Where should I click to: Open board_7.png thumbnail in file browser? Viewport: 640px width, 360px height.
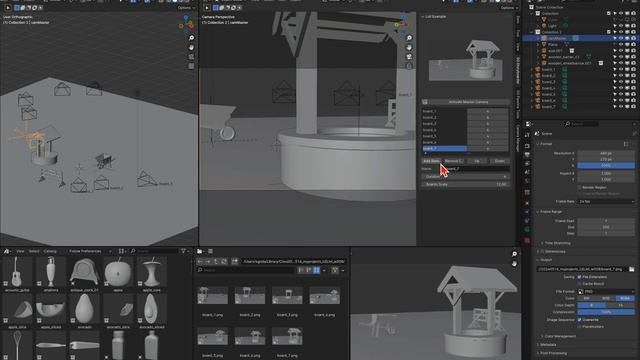pyautogui.click(x=287, y=336)
